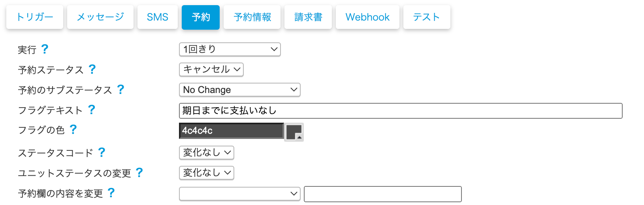The height and width of the screenshot is (205, 644).
Task: Expand the ステータスコード dropdown
Action: (x=206, y=153)
